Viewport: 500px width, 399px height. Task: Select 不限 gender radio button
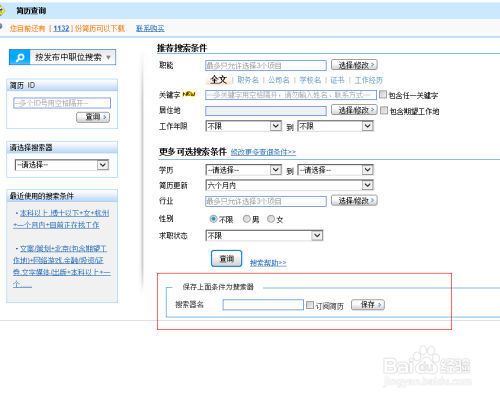pyautogui.click(x=213, y=219)
